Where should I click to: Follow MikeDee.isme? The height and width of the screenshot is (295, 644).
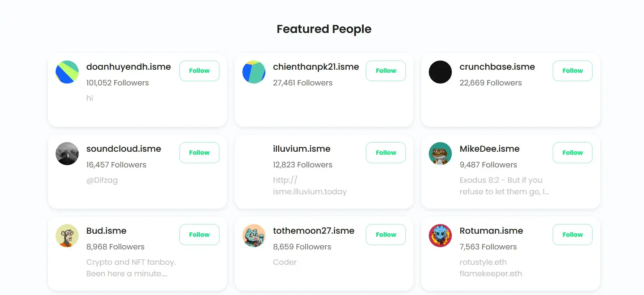pos(572,152)
